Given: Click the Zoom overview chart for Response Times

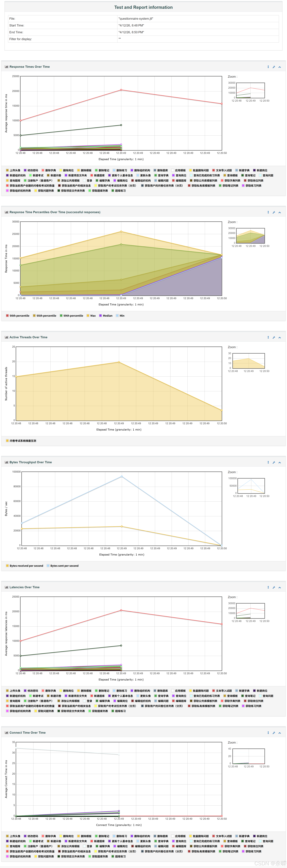Looking at the screenshot, I should pos(251,90).
